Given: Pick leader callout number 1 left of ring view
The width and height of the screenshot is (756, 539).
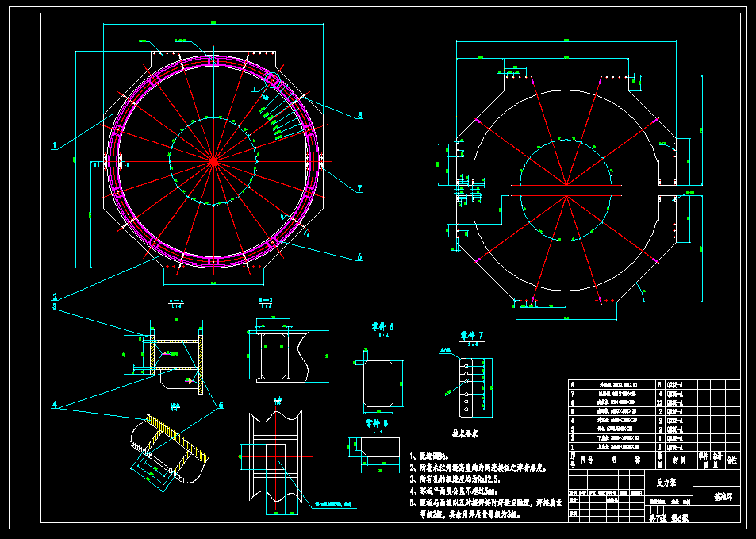Looking at the screenshot, I should (x=55, y=144).
